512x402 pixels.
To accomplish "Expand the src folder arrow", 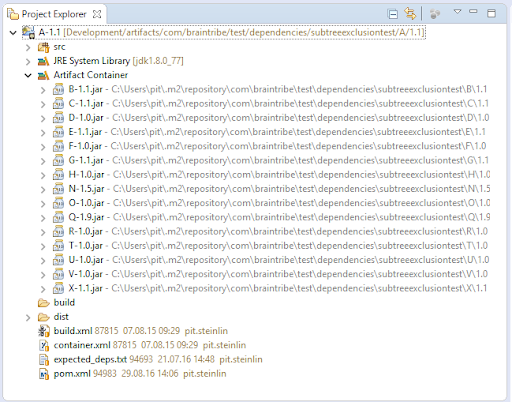I will point(28,48).
